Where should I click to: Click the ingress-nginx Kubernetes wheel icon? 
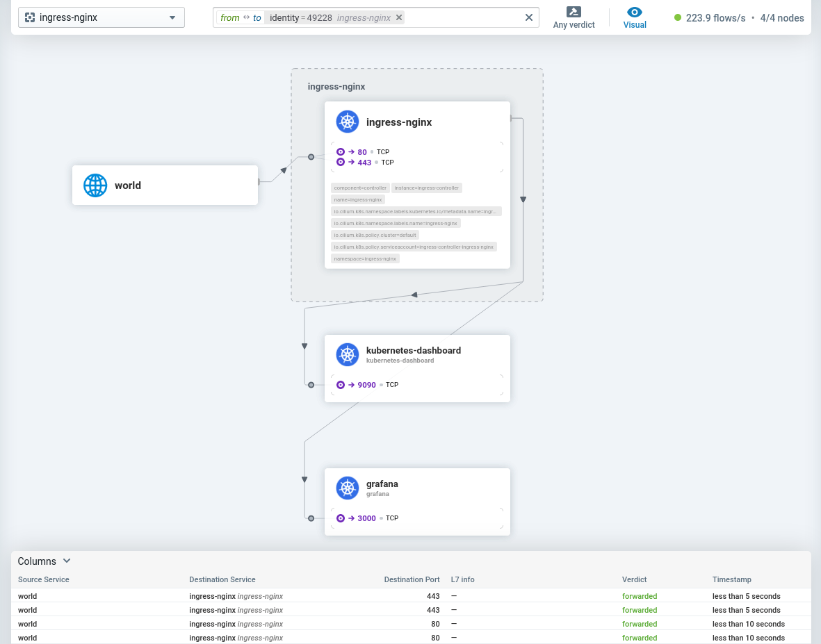347,122
